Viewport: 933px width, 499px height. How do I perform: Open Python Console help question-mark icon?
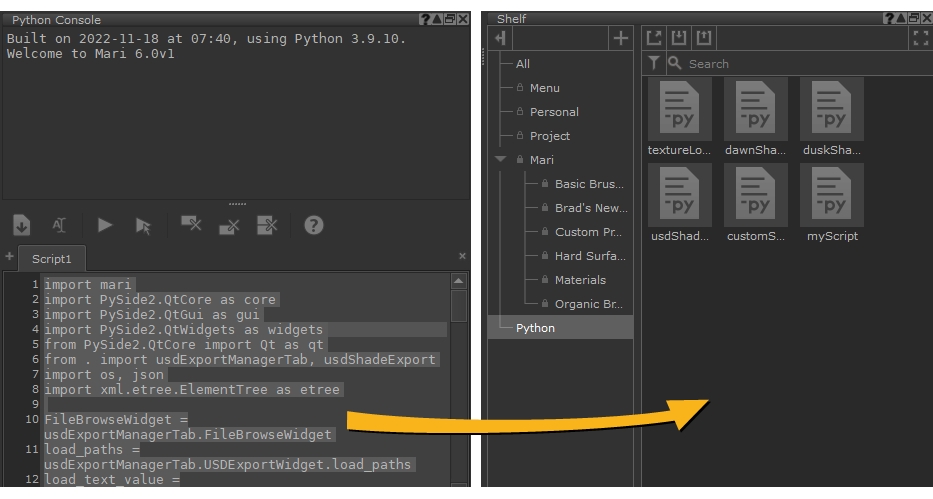[x=313, y=226]
